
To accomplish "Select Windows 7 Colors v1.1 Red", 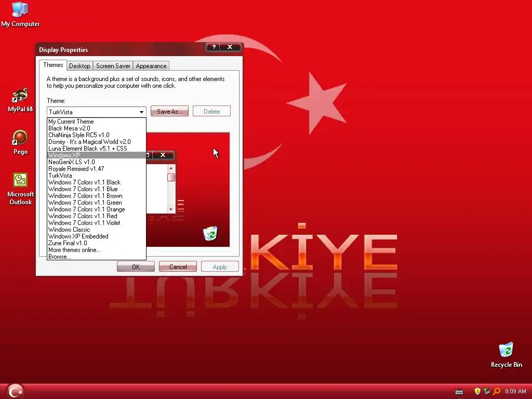I will point(96,216).
